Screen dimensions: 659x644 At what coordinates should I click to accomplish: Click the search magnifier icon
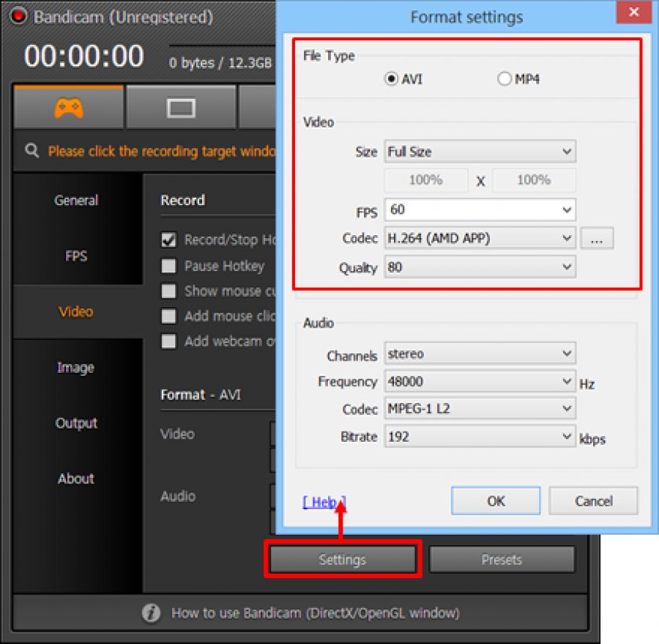(31, 151)
